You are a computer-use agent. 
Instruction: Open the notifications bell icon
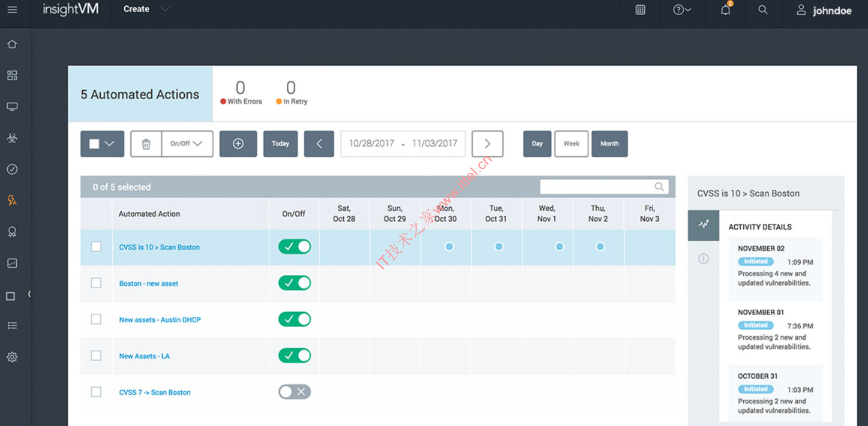coord(726,10)
